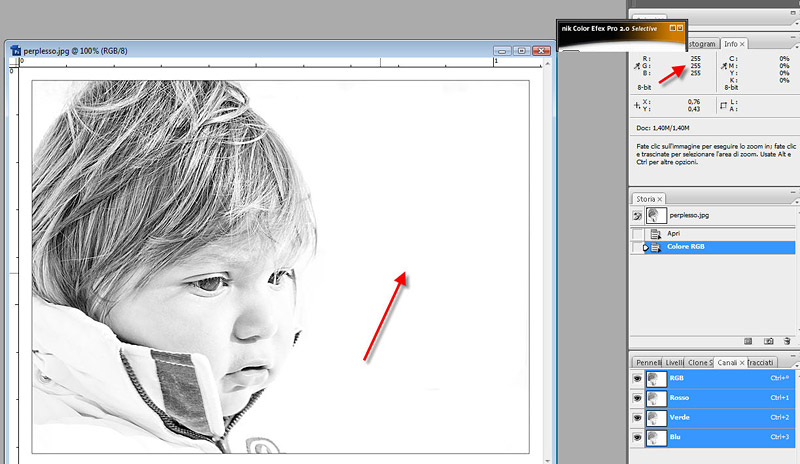Click the Photoshop icon in perplesso.jpg title bar

[x=15, y=50]
